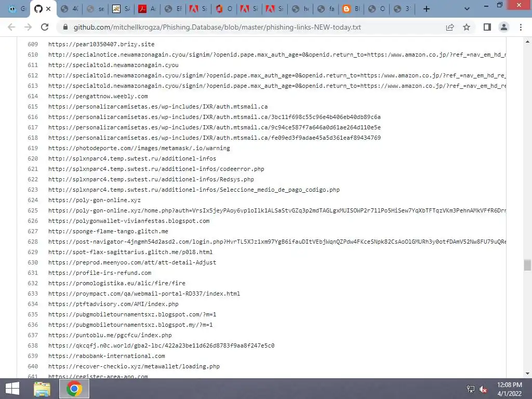Viewport: 532px width, 399px height.
Task: Select line number 639
Action: (x=33, y=356)
